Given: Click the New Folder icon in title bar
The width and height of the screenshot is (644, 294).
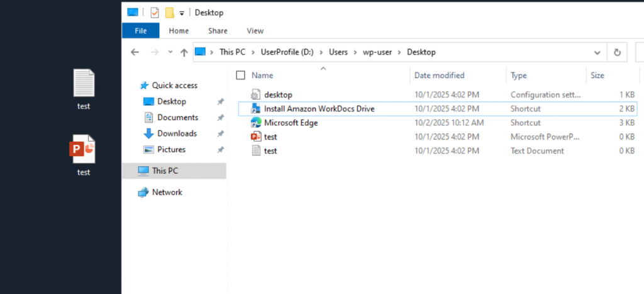Looking at the screenshot, I should point(169,13).
